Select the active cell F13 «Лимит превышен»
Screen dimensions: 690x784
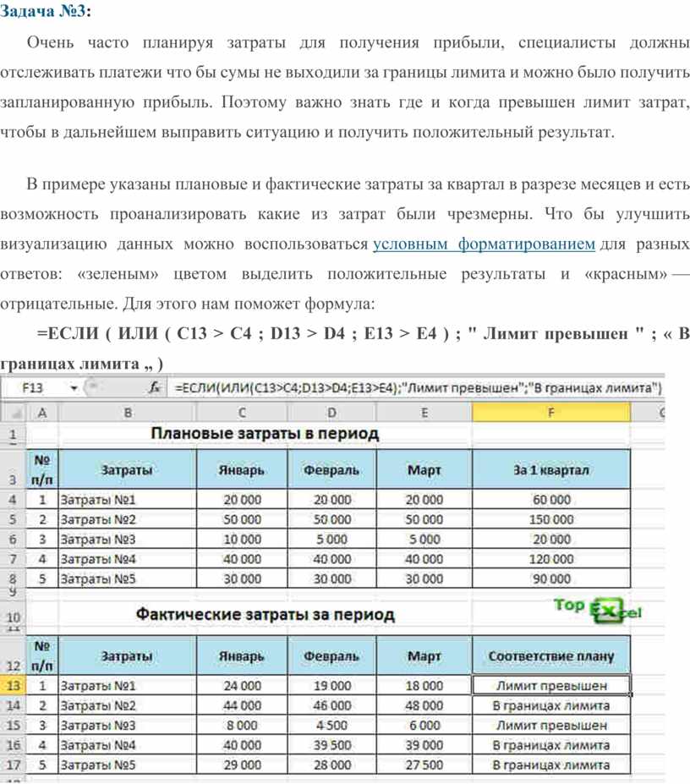click(551, 686)
